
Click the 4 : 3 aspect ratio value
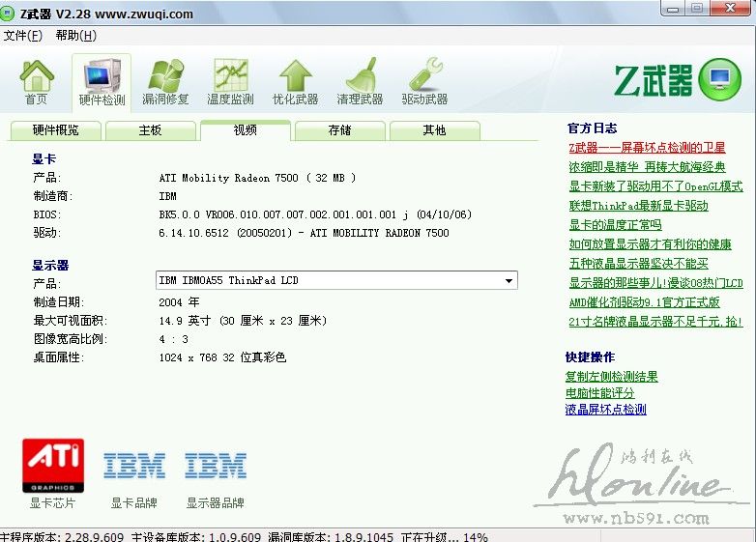[174, 339]
